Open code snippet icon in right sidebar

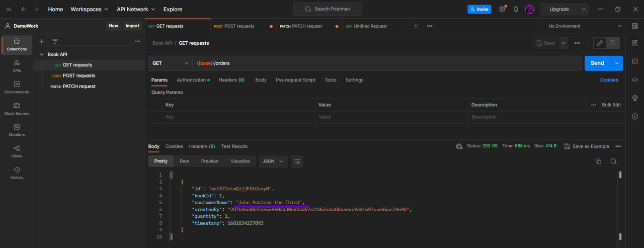click(x=635, y=79)
